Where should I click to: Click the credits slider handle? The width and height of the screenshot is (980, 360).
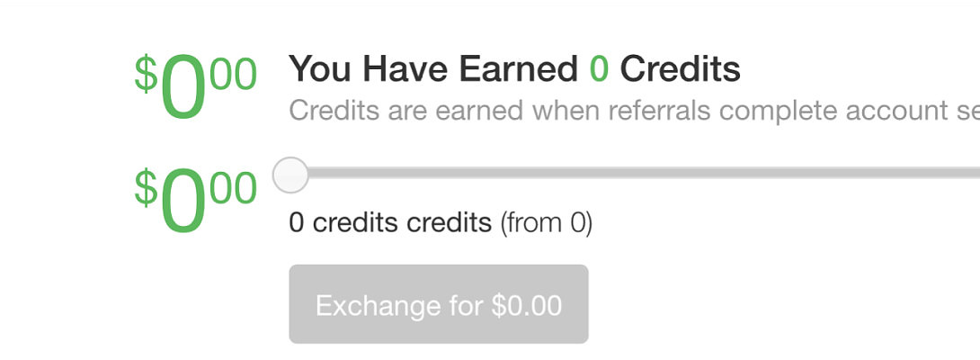click(x=290, y=175)
